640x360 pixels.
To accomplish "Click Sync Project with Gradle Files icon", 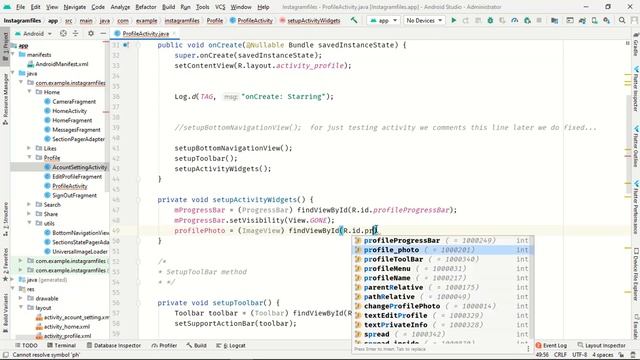I will click(x=582, y=20).
